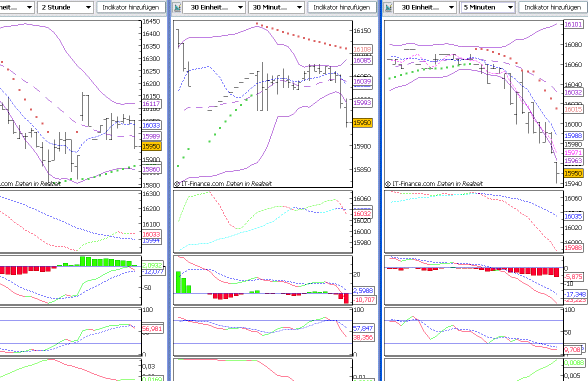The image size is (588, 381).
Task: Select the yellow 15950 current price in the 30-minute chart
Action: pyautogui.click(x=362, y=122)
